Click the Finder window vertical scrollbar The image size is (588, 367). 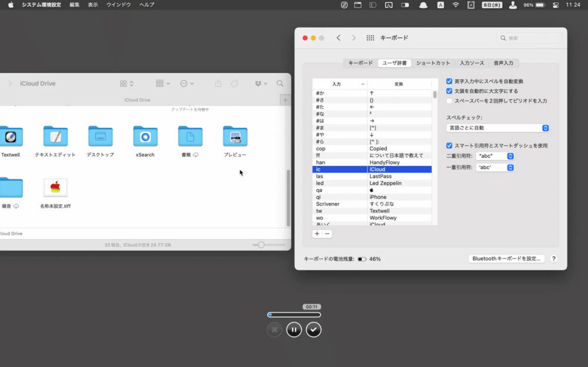pyautogui.click(x=288, y=198)
